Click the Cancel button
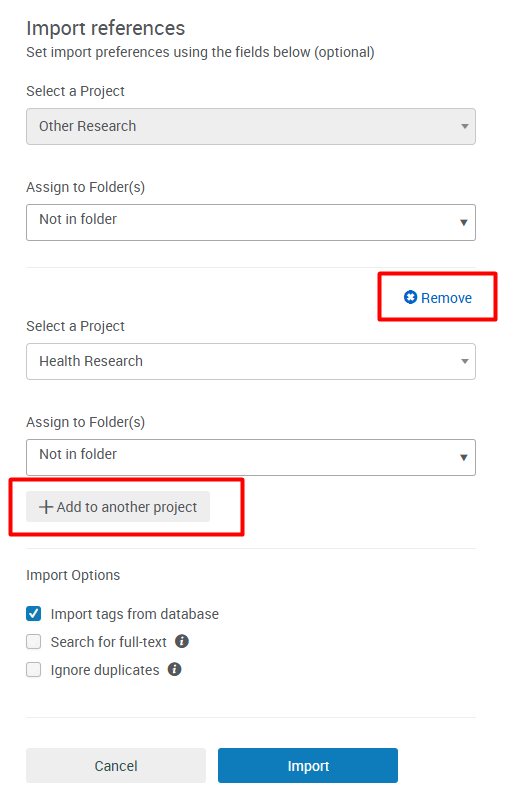This screenshot has height=803, width=507. (x=116, y=766)
